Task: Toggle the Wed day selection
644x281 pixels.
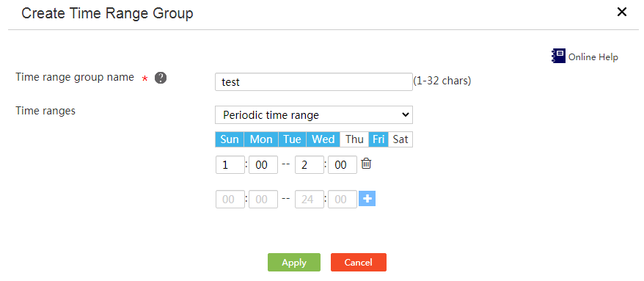Action: click(x=323, y=139)
